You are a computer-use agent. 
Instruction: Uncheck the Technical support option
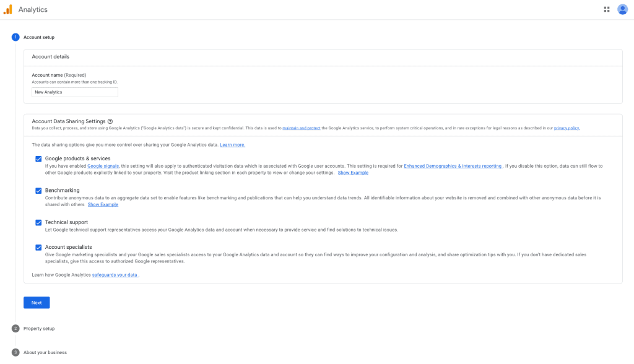(38, 222)
